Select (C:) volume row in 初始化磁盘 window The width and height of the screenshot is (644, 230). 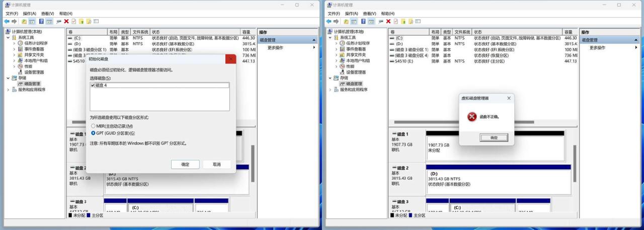click(x=161, y=38)
